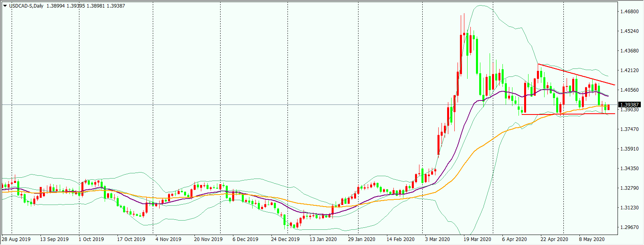Click the 1.42120 price axis label
Viewport: 644px width, 245px height.
[629, 70]
